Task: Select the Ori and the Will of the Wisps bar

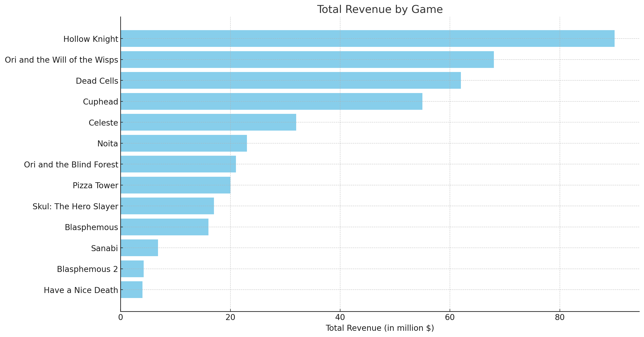Action: (307, 60)
